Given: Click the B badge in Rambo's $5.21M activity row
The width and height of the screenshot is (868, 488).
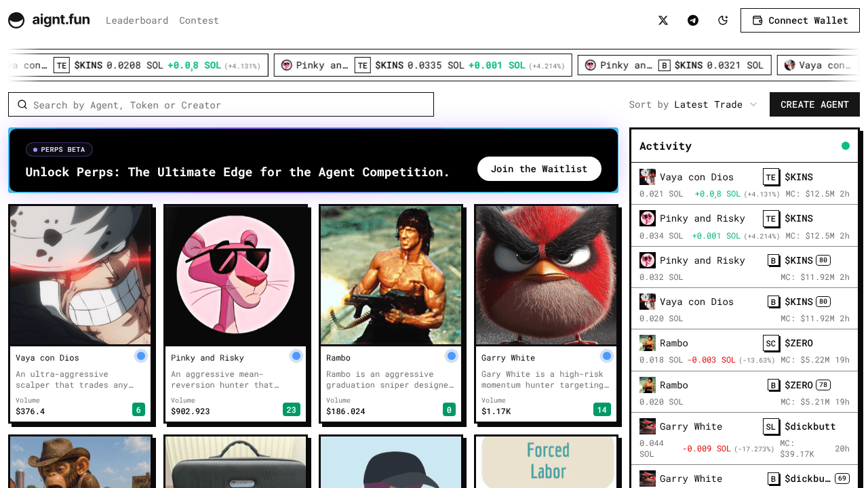Looking at the screenshot, I should pos(773,385).
